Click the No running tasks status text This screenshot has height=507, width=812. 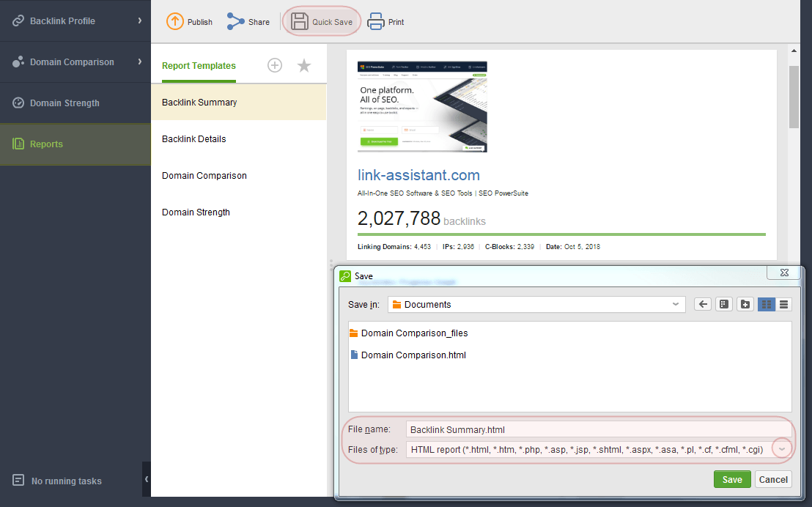click(66, 481)
